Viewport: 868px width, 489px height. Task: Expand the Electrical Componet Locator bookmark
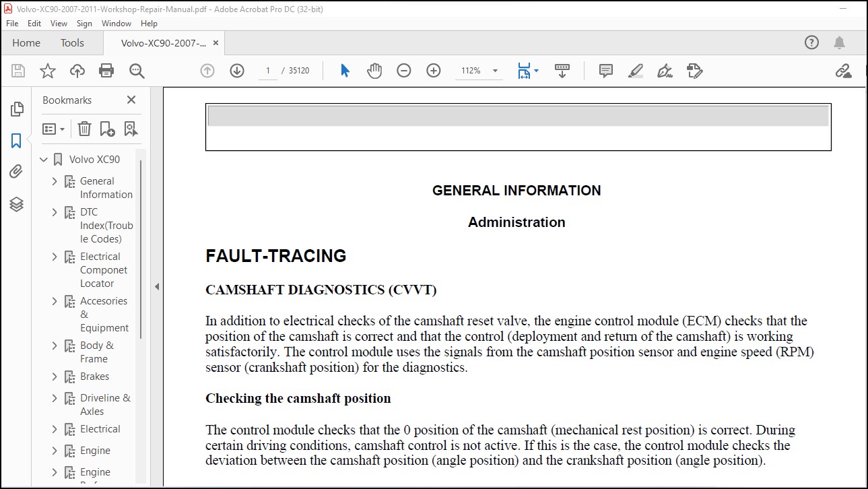(x=55, y=257)
